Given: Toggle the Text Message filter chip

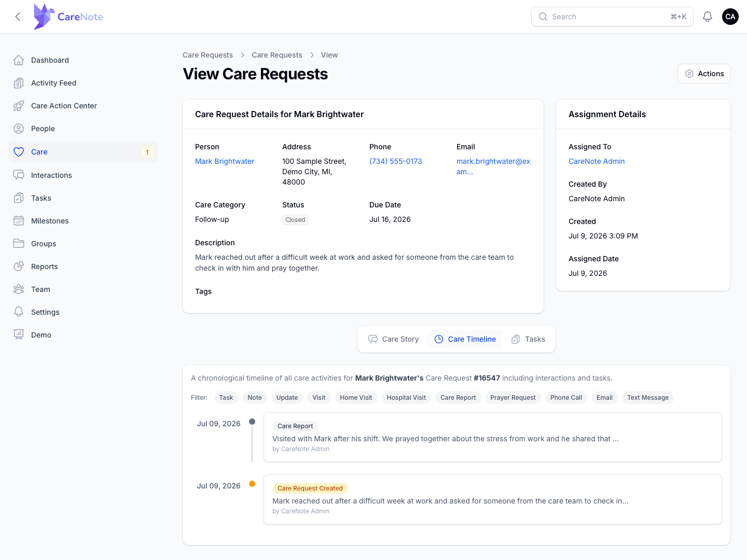Looking at the screenshot, I should 648,398.
